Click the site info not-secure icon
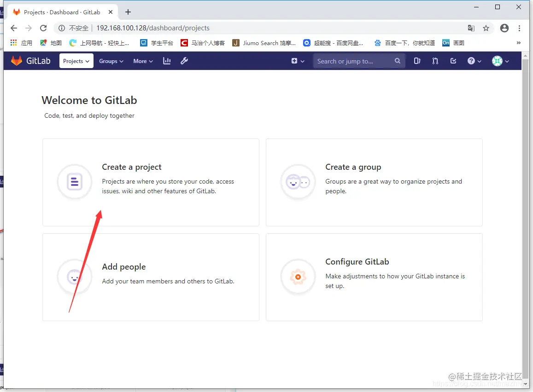The image size is (533, 392). click(62, 28)
